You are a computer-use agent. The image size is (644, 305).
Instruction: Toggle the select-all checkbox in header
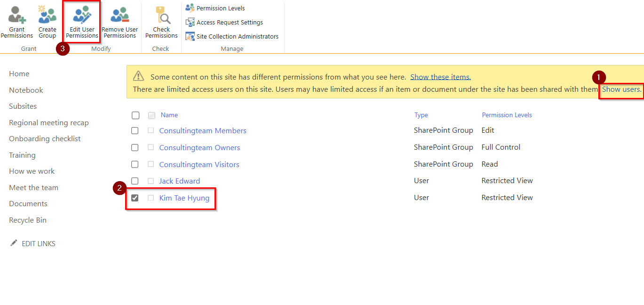click(135, 115)
